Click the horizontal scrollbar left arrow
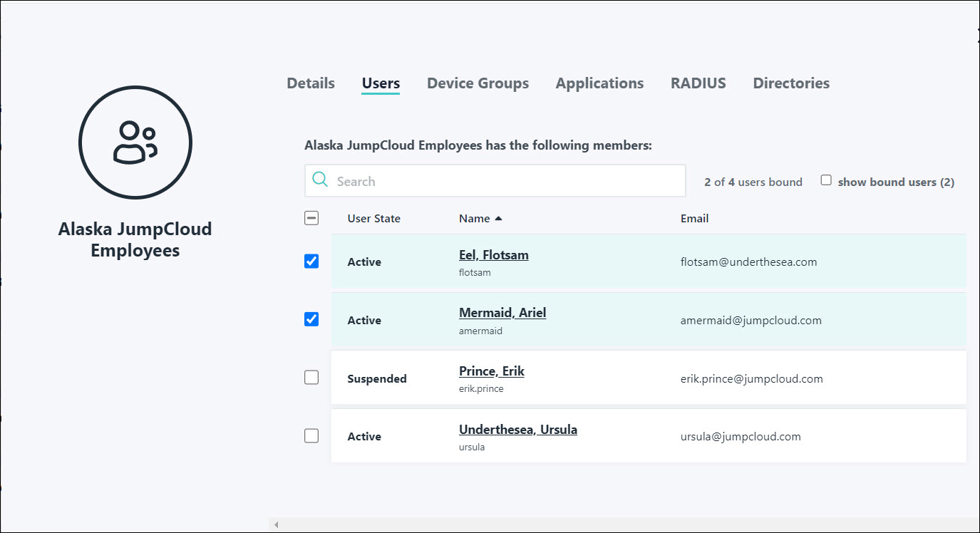 [x=276, y=524]
